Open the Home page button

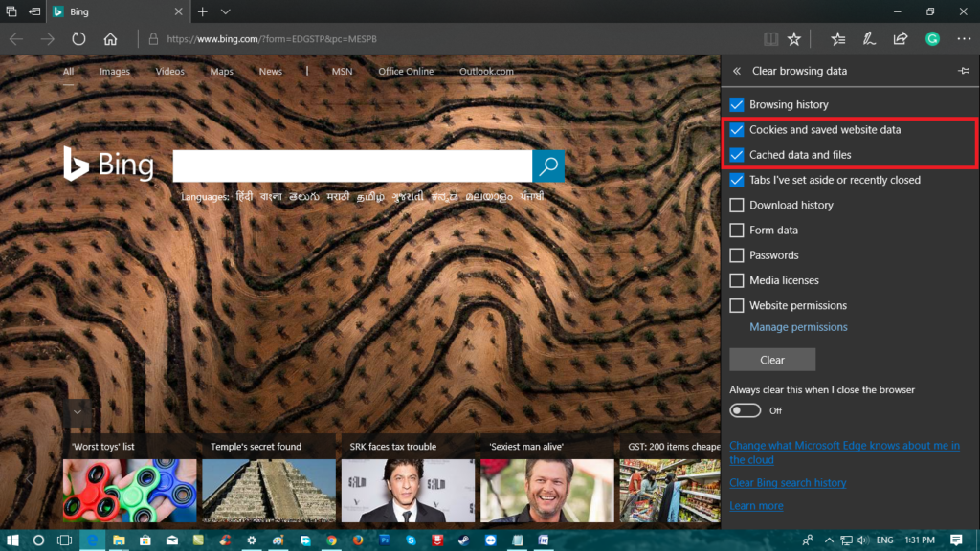click(111, 38)
